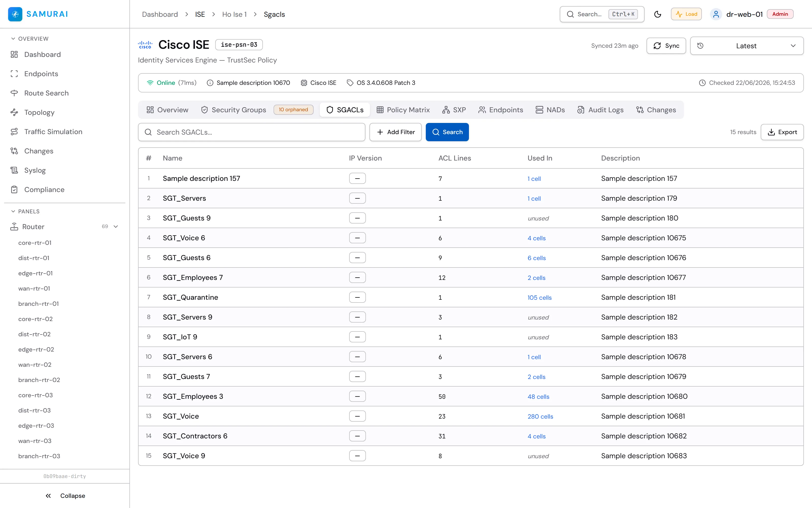Click the ise-psn-03 hostname badge

pos(239,45)
